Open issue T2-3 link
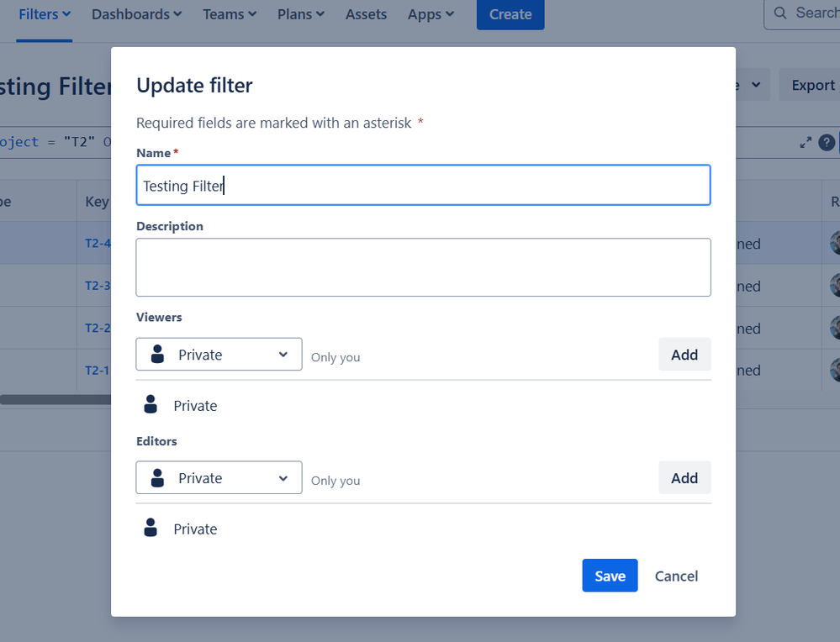Image resolution: width=840 pixels, height=642 pixels. 98,286
